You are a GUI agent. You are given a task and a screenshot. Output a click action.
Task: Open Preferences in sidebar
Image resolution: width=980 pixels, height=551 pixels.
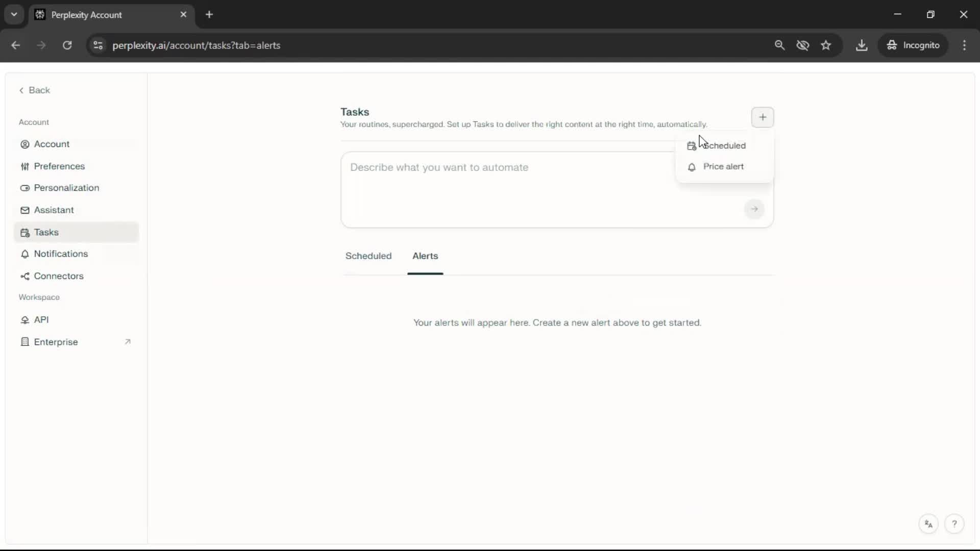point(59,166)
